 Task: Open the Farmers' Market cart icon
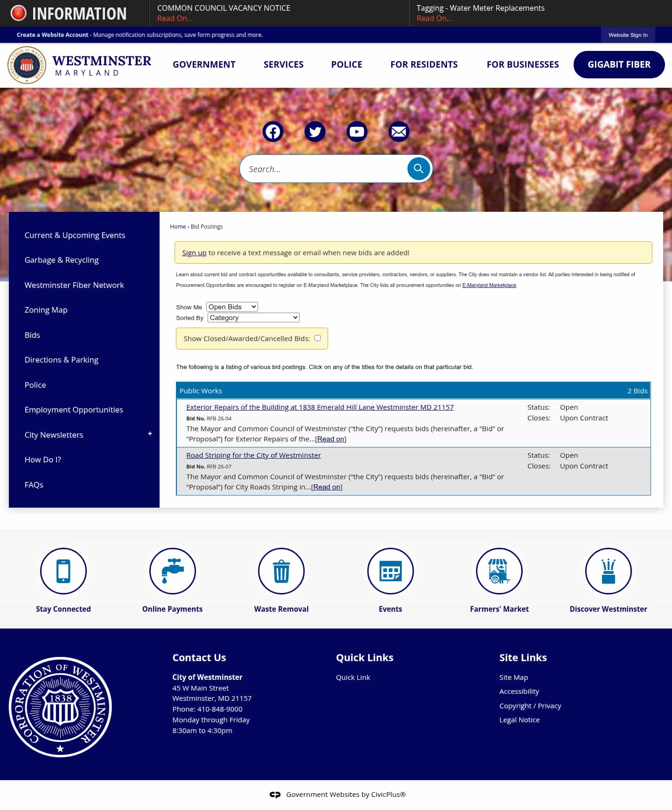coord(499,571)
